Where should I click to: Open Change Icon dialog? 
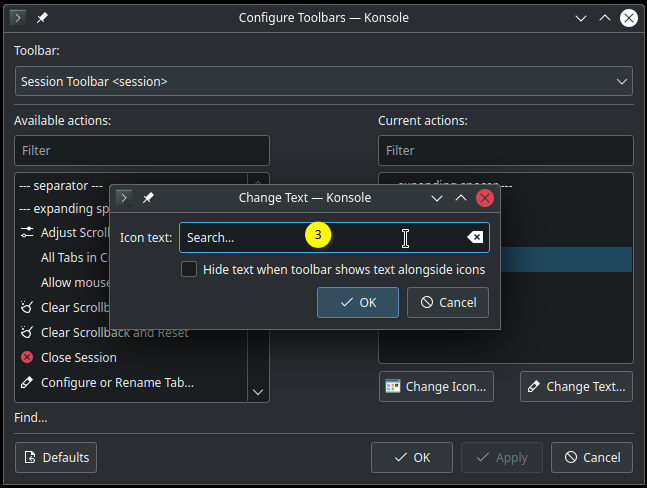point(436,387)
